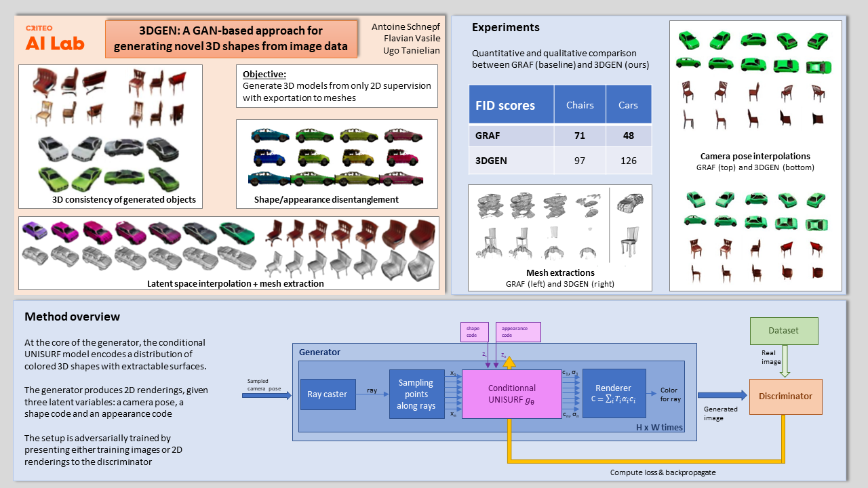The height and width of the screenshot is (488, 868).
Task: Select the Conditional UNISURF module
Action: point(510,394)
